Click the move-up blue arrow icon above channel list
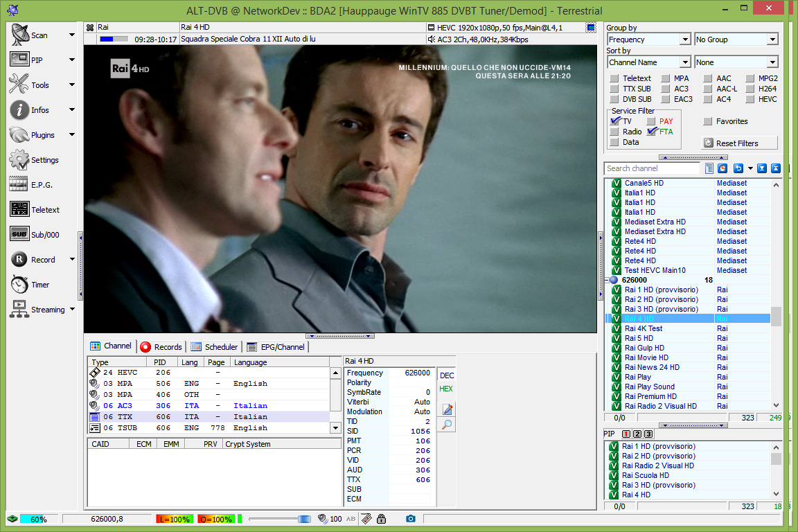This screenshot has width=798, height=532. 776,168
